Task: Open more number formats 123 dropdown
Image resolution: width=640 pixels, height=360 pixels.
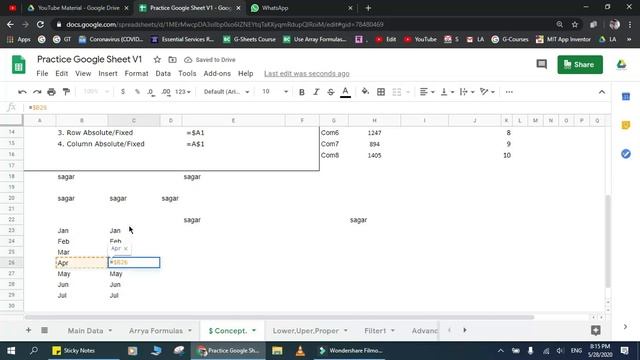Action: click(x=182, y=92)
